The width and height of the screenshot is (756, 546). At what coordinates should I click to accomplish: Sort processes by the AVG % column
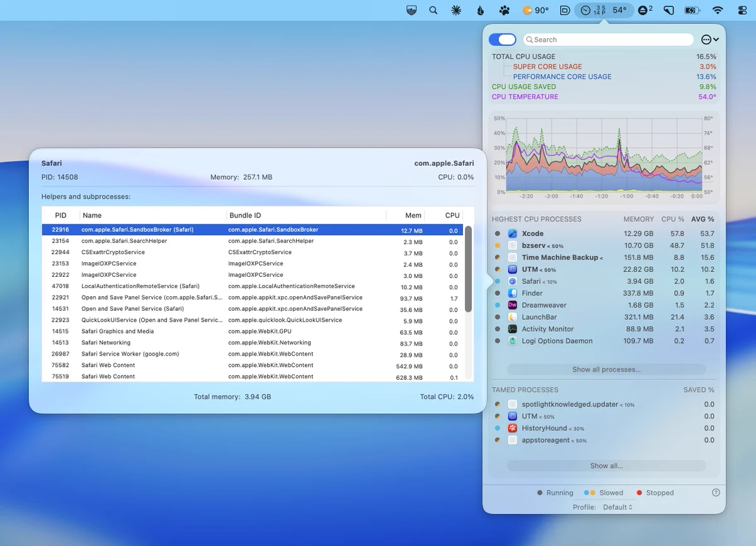[702, 219]
